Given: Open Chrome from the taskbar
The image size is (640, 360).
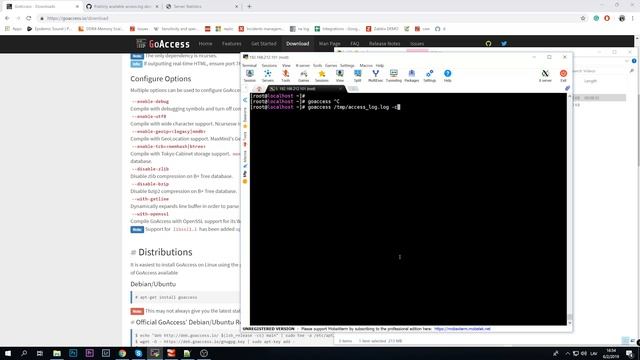Looking at the screenshot, I should click(x=122, y=353).
